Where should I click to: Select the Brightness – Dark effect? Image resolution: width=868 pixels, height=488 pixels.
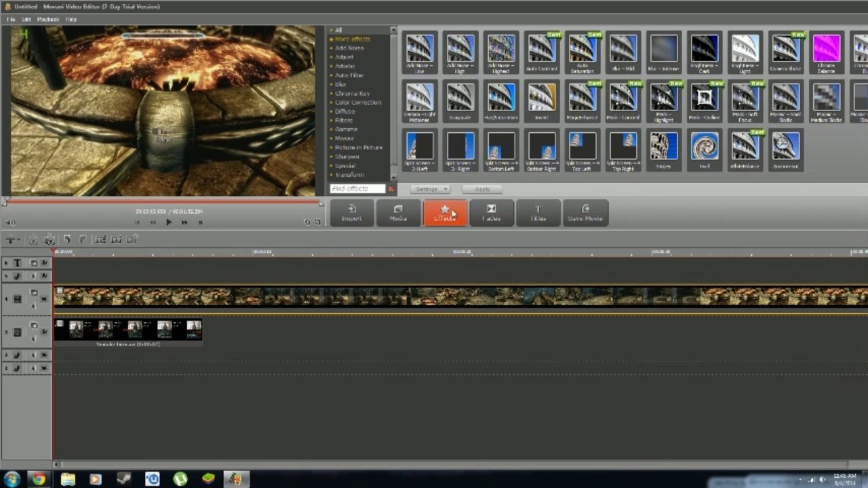point(705,52)
